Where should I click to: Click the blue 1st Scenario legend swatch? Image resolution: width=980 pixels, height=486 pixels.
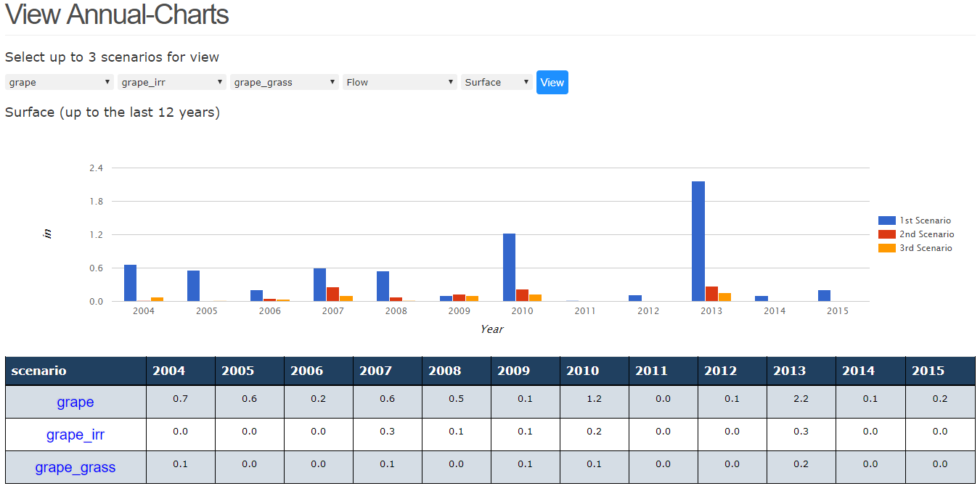(887, 221)
